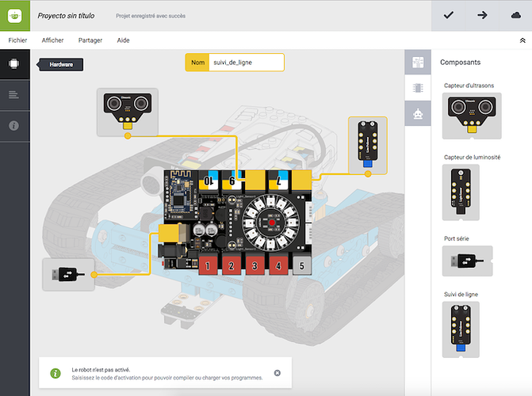Dismiss the robot not activated notification
This screenshot has width=532, height=396.
pos(277,373)
